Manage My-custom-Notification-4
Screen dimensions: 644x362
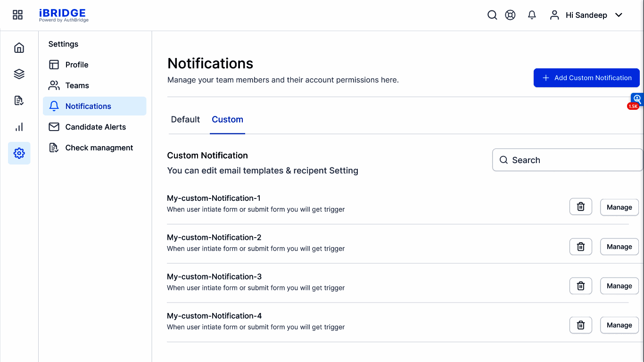(619, 325)
